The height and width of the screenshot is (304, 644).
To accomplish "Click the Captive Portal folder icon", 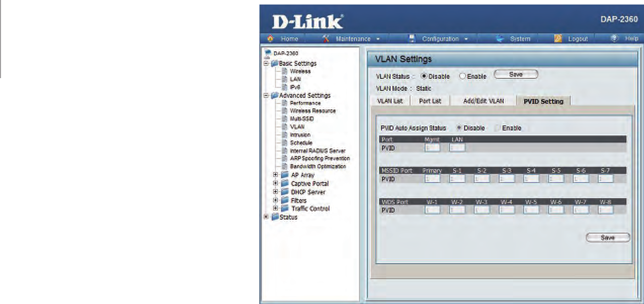I will pos(284,184).
